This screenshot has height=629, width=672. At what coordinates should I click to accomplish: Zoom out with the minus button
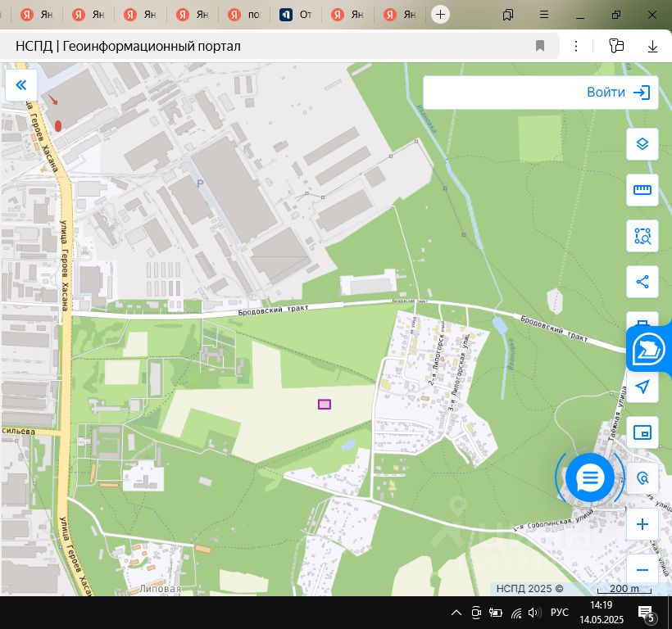(642, 570)
